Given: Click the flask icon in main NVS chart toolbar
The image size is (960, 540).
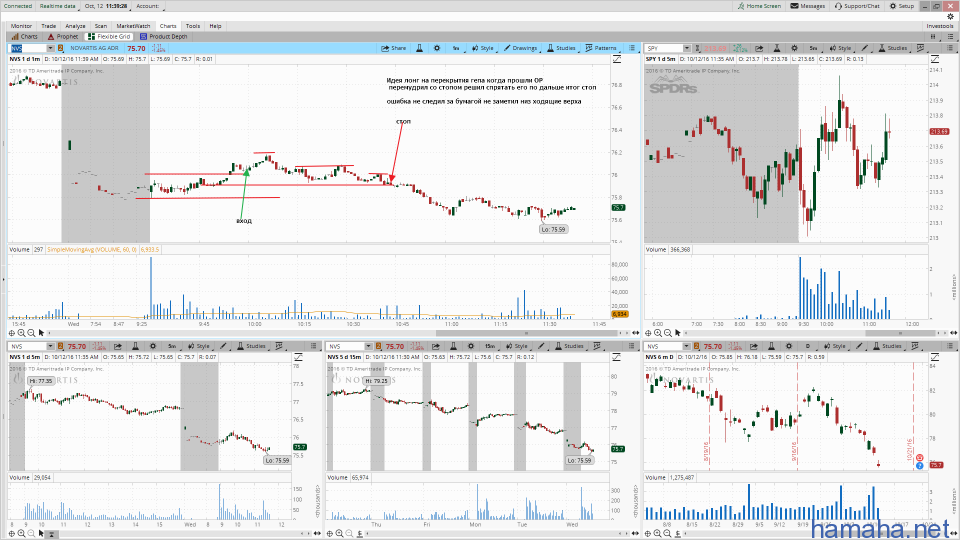Looking at the screenshot, I should pyautogui.click(x=419, y=48).
